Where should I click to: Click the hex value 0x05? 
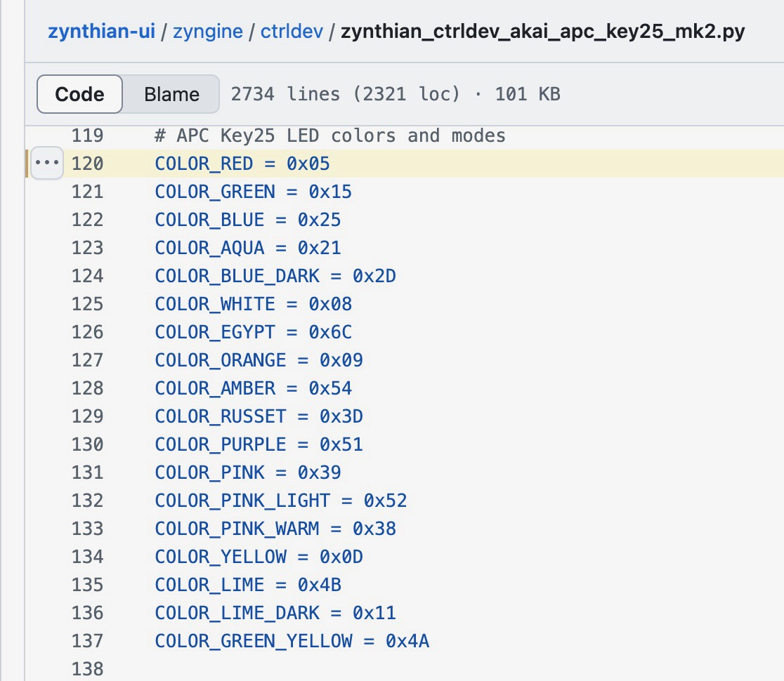click(x=308, y=164)
